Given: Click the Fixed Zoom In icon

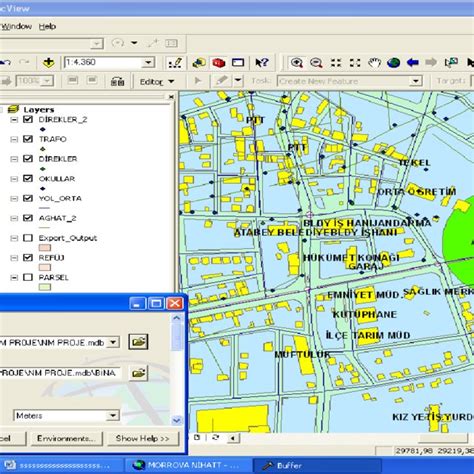Looking at the screenshot, I should point(336,62).
